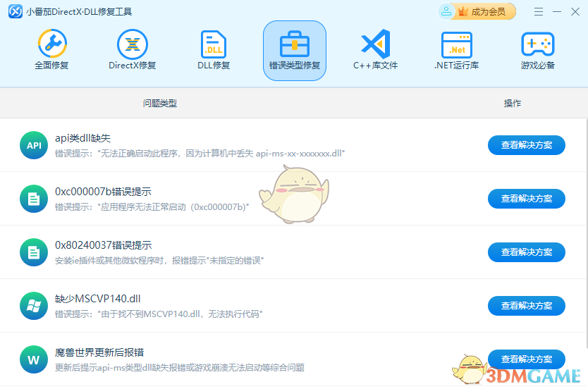
Task: Open the C++库文件 icon
Action: [375, 44]
